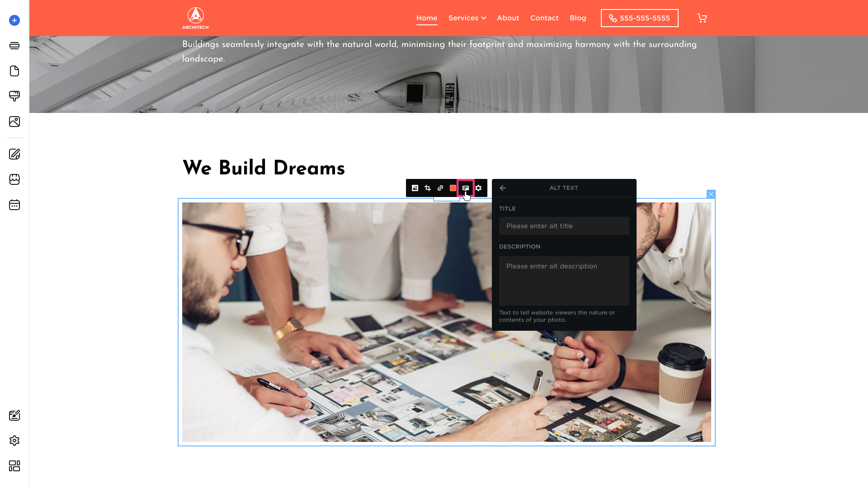Open image settings gear in toolbar
The image size is (868, 488).
[478, 188]
